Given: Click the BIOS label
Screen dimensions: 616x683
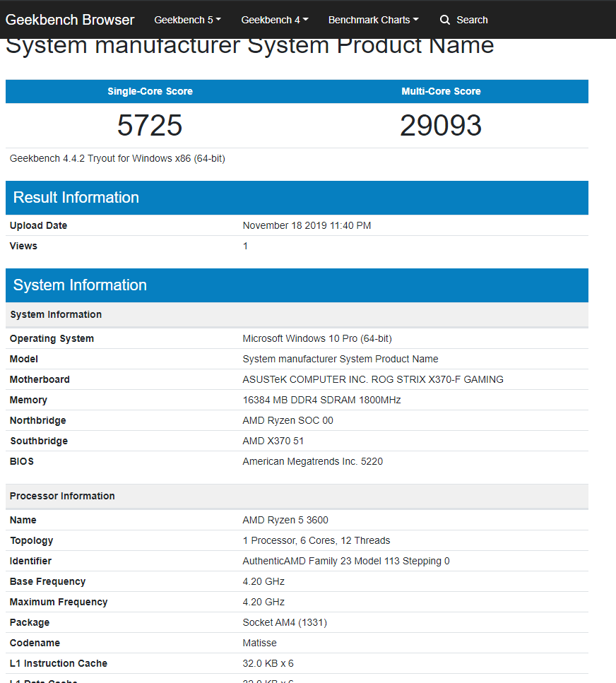Looking at the screenshot, I should click(x=22, y=461).
